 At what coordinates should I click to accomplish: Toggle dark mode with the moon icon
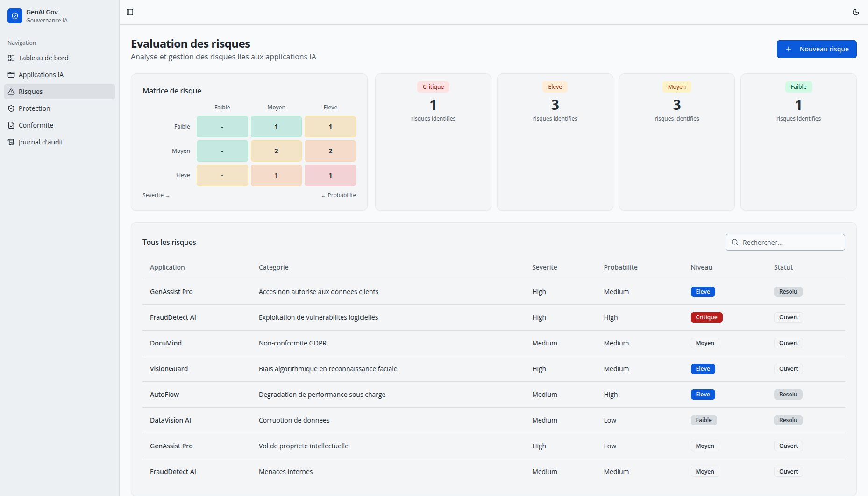(x=855, y=12)
